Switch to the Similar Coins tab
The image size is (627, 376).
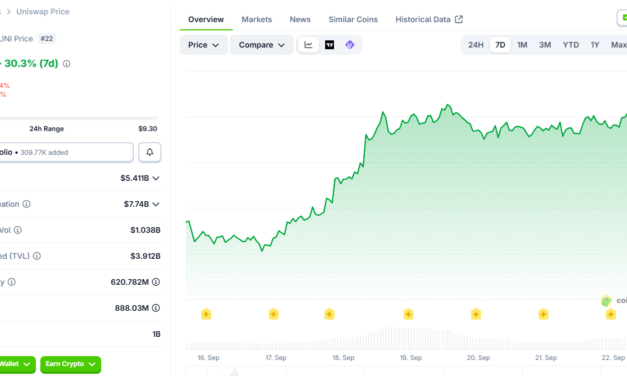click(x=353, y=19)
